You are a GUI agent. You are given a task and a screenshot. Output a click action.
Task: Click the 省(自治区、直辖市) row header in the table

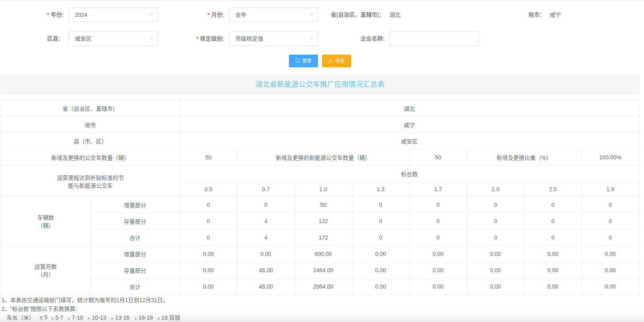click(90, 109)
